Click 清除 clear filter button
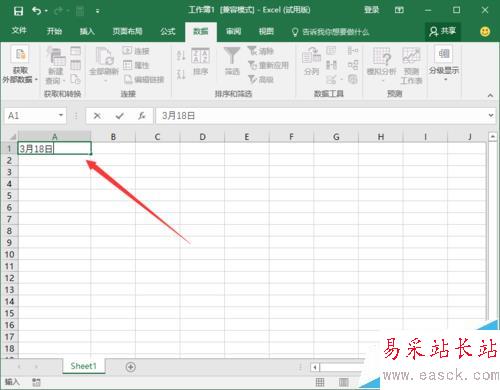The height and width of the screenshot is (390, 500). [x=261, y=51]
